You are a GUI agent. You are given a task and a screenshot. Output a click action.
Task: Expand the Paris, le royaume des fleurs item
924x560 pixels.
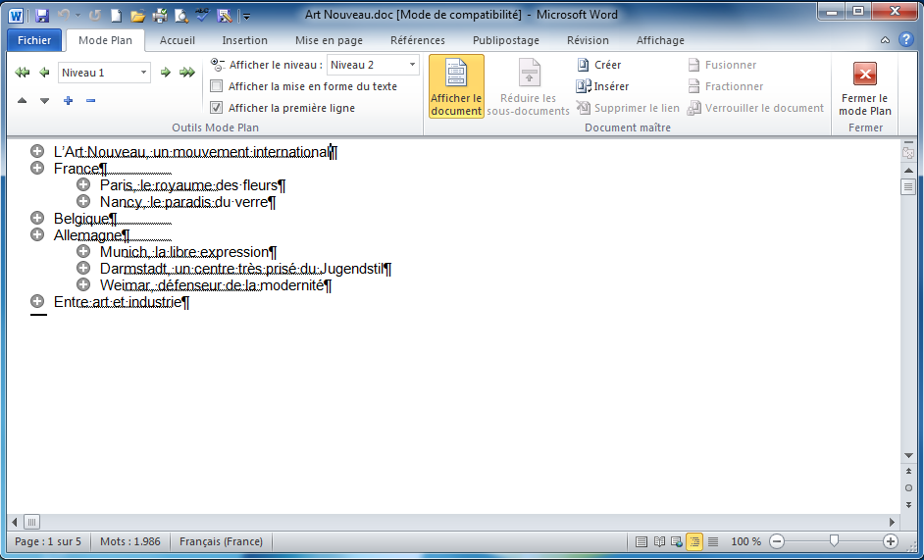pyautogui.click(x=83, y=184)
